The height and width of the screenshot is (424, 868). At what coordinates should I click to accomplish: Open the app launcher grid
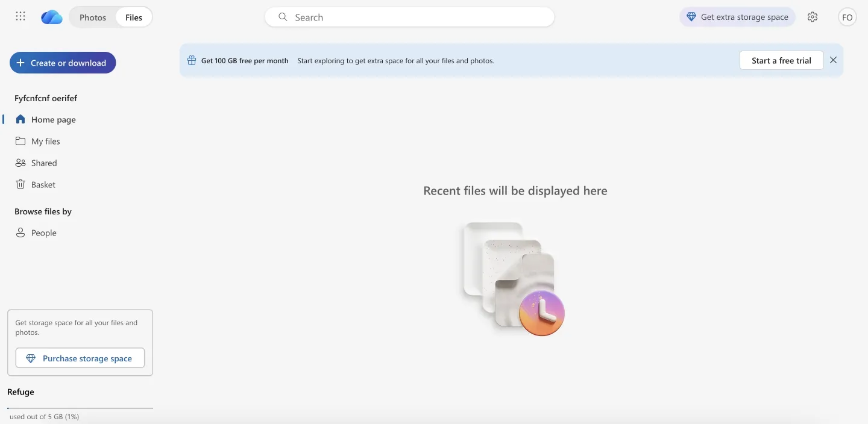(x=20, y=16)
